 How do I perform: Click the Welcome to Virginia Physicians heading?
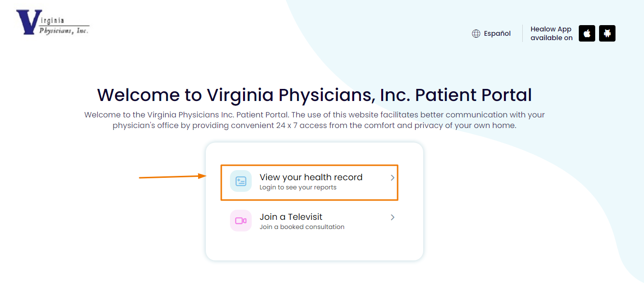point(314,95)
